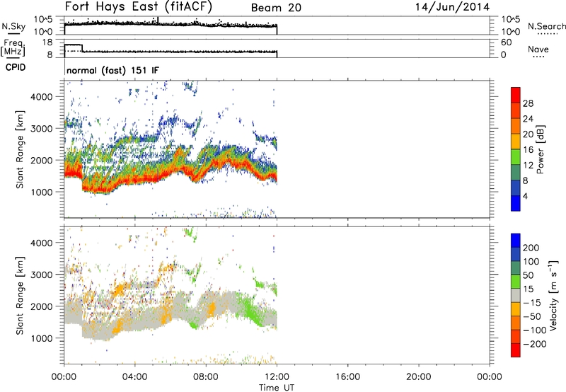Image resolution: width=566 pixels, height=392 pixels.
Task: Select the blue top segment of the Velocity colorbar
Action: pos(516,241)
